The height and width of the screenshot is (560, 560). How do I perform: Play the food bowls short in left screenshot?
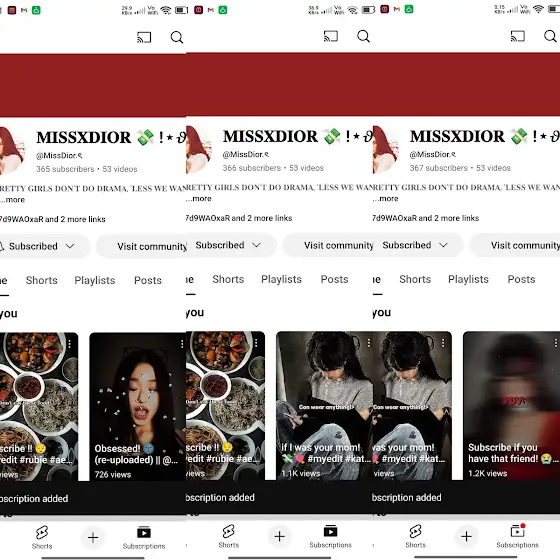39,406
